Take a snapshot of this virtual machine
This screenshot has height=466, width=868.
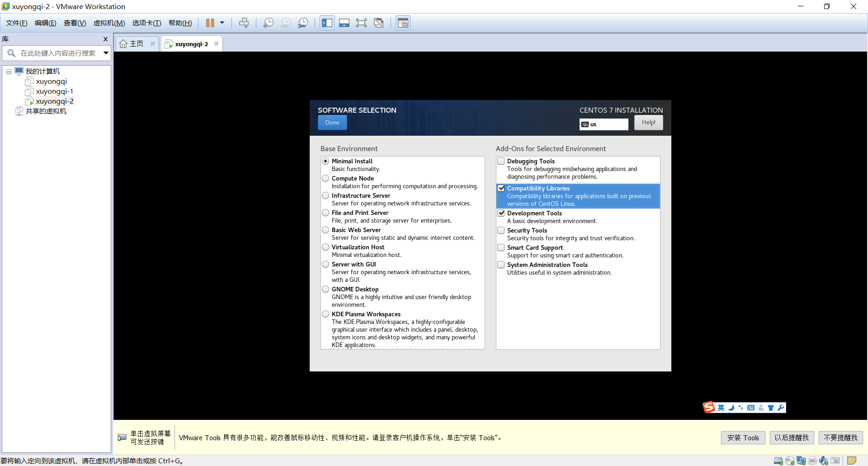point(268,23)
